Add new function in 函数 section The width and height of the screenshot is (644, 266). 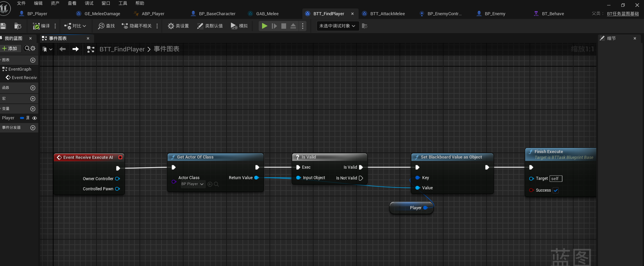33,88
